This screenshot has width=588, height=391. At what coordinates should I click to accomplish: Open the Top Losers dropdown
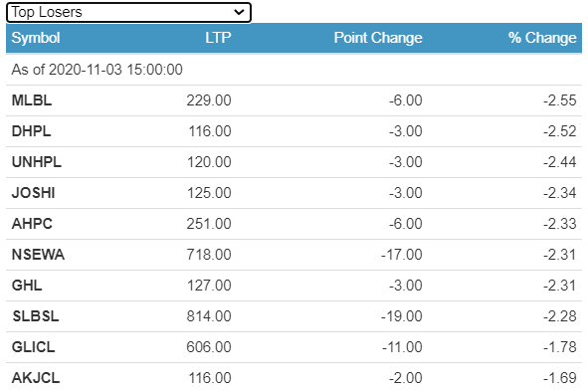pyautogui.click(x=128, y=12)
